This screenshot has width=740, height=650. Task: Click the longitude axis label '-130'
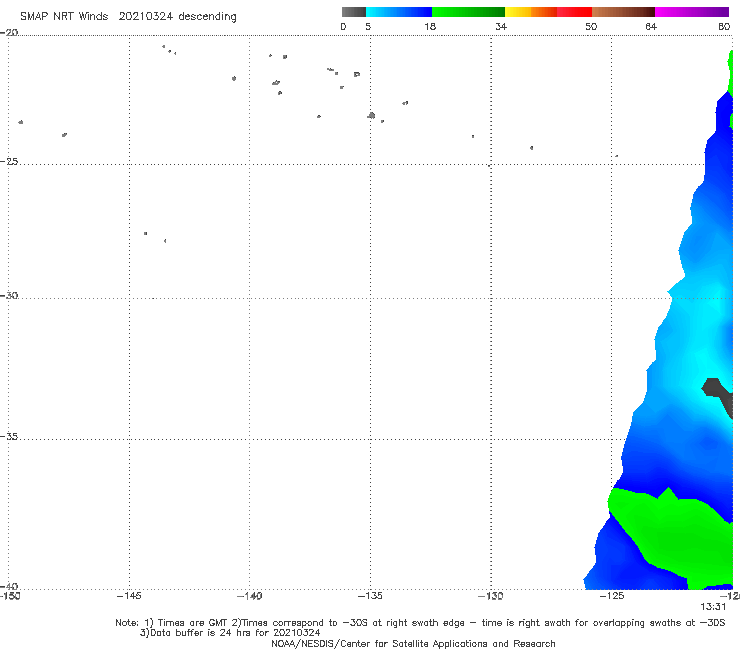coord(491,596)
